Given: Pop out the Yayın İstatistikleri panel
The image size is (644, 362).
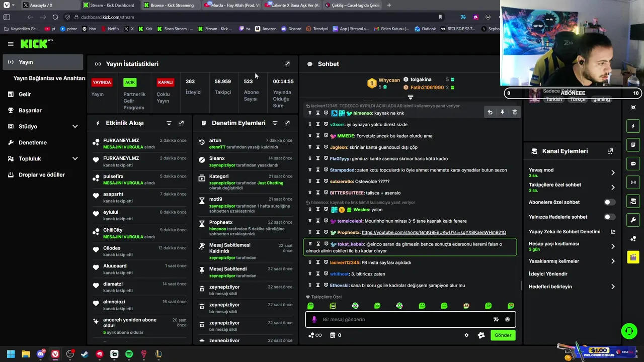Looking at the screenshot, I should click(287, 64).
